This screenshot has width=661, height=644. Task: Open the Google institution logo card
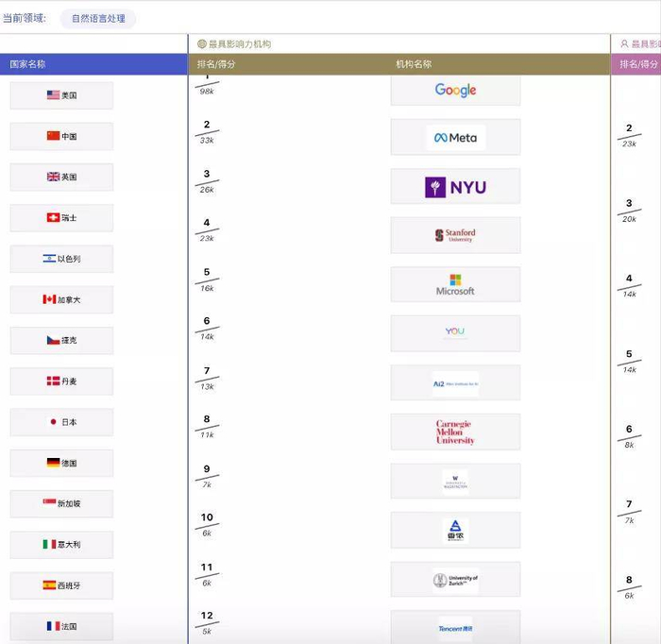click(455, 91)
